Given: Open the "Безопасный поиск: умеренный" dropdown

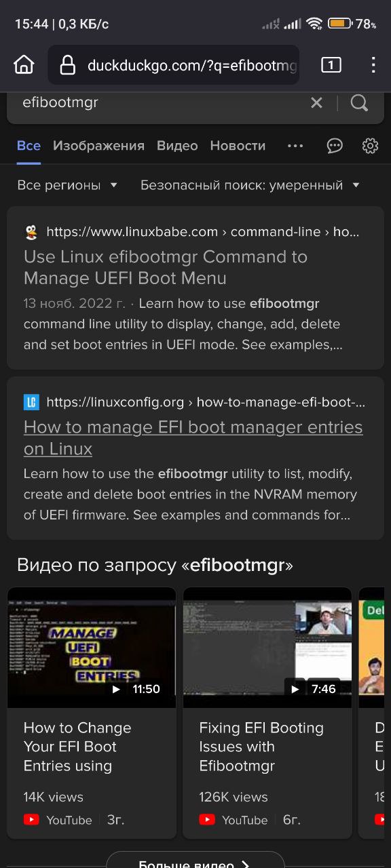Looking at the screenshot, I should point(250,185).
